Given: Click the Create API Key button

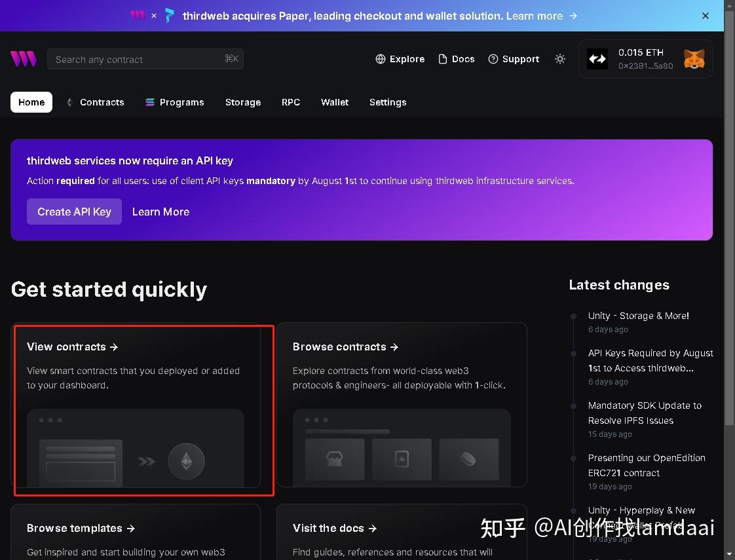Looking at the screenshot, I should (x=74, y=211).
